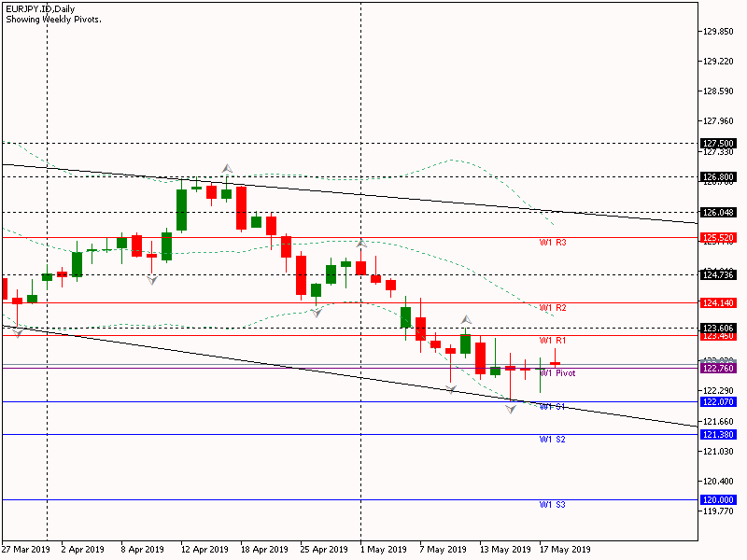This screenshot has width=747, height=560.
Task: Click the purple 122.760 pivot price tag
Action: [718, 369]
